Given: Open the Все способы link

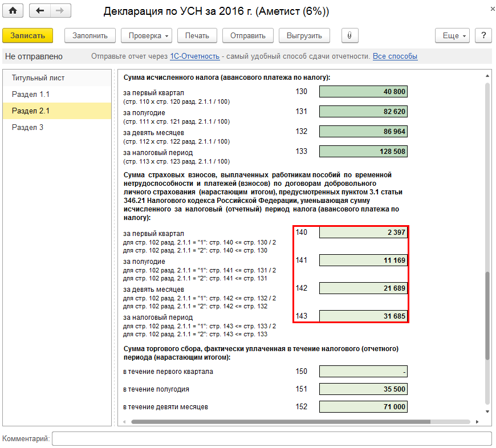Looking at the screenshot, I should [395, 56].
